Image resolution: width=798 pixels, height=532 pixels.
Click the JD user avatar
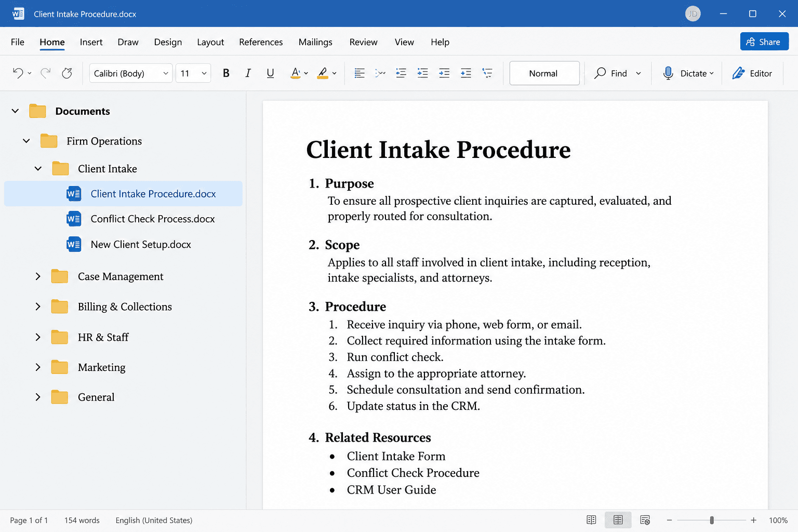[693, 14]
